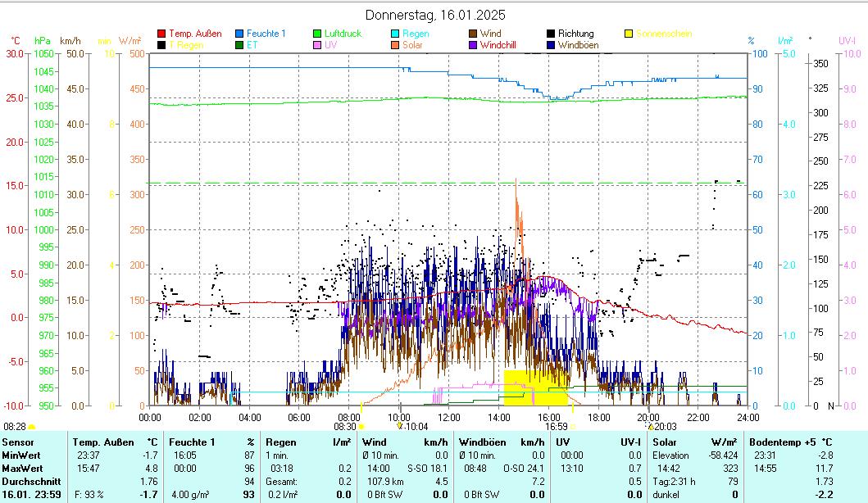The height and width of the screenshot is (503, 868).
Task: Click the Durchschnitt row label
Action: coord(29,481)
